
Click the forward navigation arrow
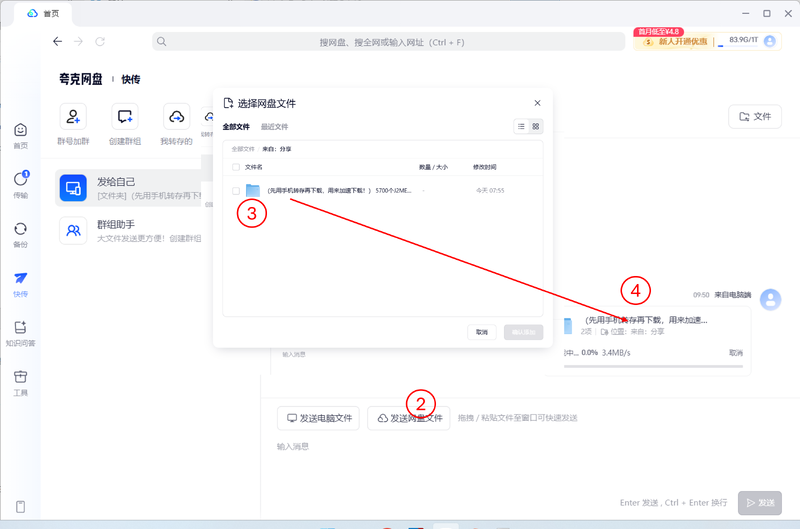[x=79, y=41]
